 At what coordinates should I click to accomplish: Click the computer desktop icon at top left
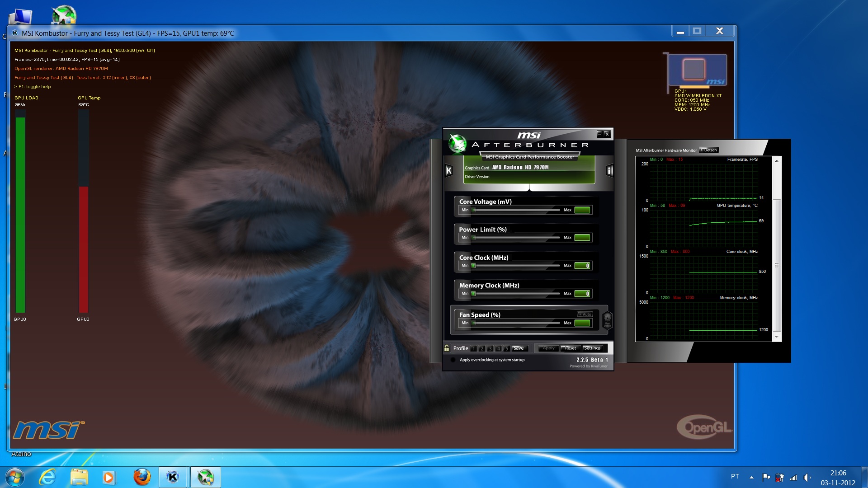tap(20, 16)
